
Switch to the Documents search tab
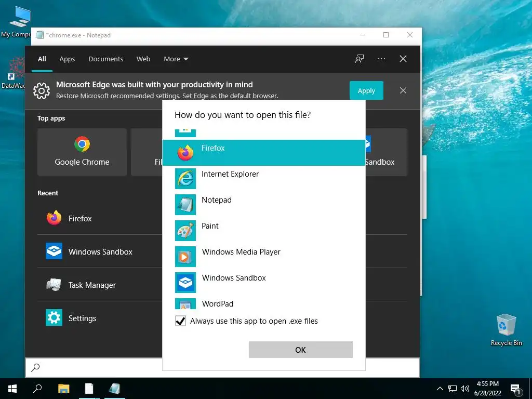106,59
